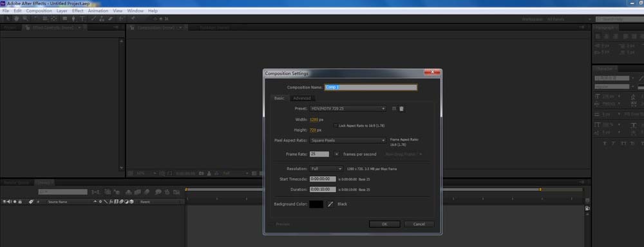Select the Brush tool

point(93,19)
